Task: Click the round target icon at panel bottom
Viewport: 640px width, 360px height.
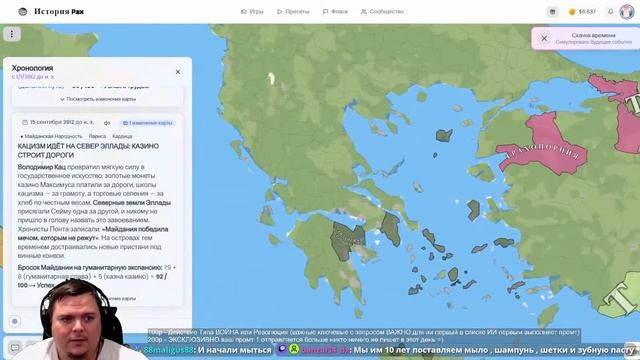Action: 15,322
